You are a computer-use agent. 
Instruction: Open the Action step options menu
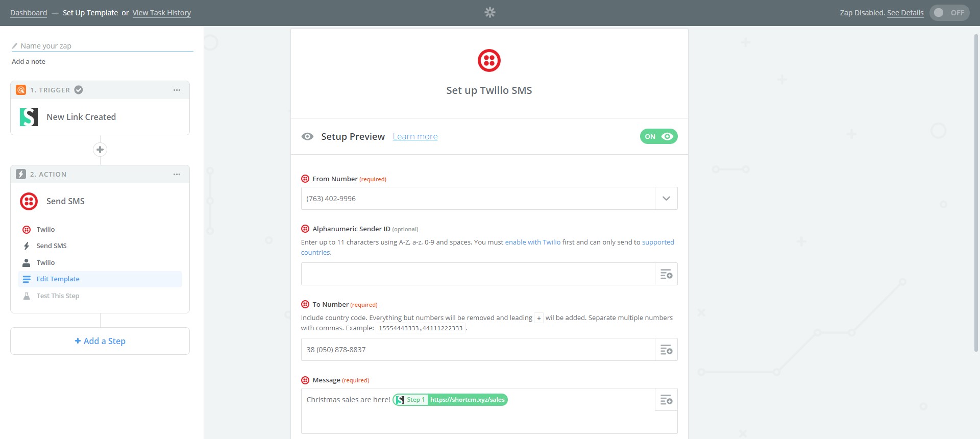pyautogui.click(x=177, y=174)
